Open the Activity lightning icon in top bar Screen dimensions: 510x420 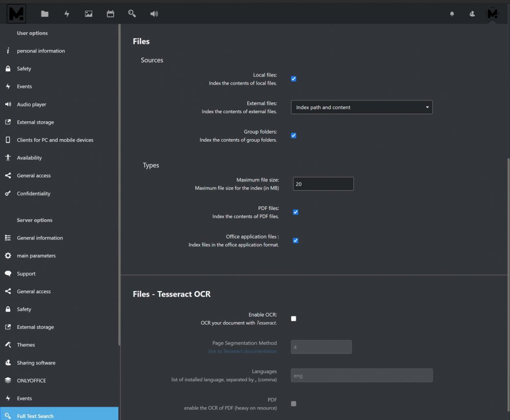pyautogui.click(x=67, y=14)
